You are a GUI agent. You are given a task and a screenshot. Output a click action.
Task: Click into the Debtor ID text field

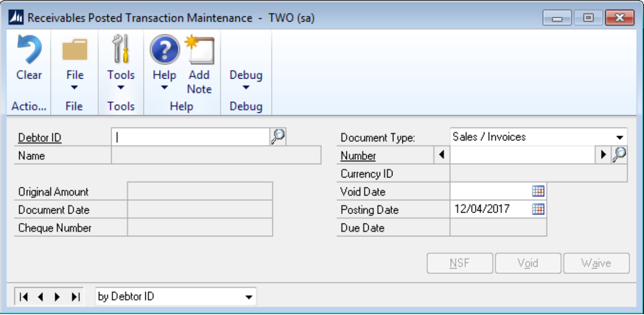pos(190,137)
